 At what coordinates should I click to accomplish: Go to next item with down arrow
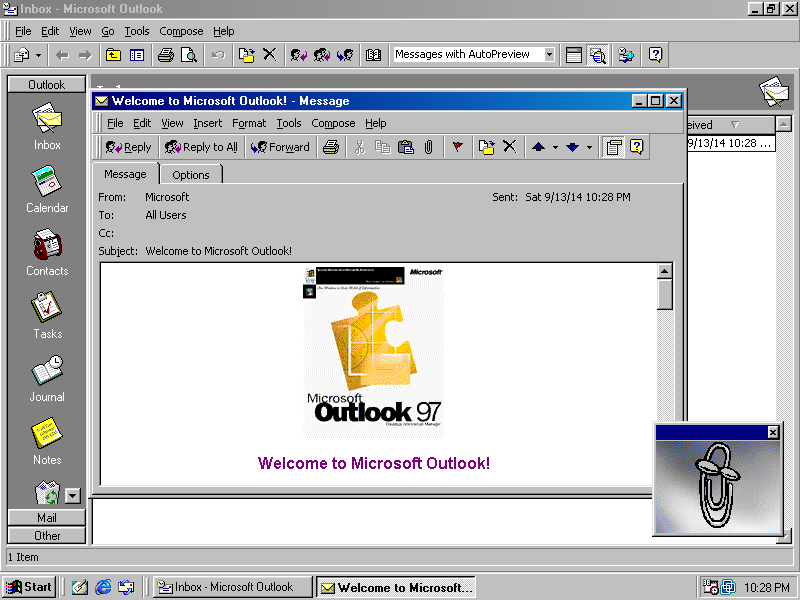(572, 147)
